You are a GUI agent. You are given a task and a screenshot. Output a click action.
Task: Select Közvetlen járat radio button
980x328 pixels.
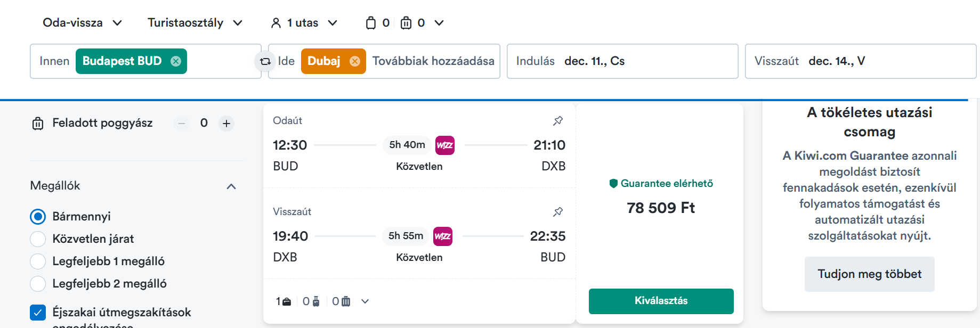click(x=38, y=239)
